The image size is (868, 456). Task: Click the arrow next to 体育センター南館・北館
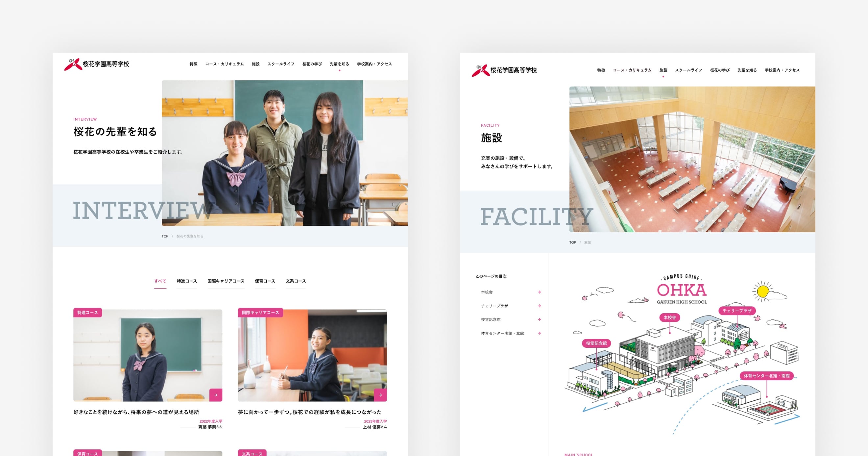point(539,333)
